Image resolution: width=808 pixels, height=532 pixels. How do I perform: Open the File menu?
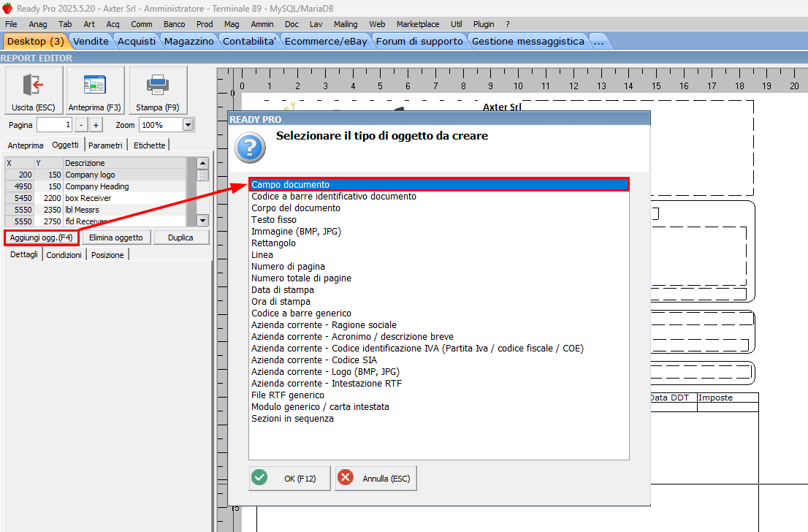pyautogui.click(x=11, y=24)
